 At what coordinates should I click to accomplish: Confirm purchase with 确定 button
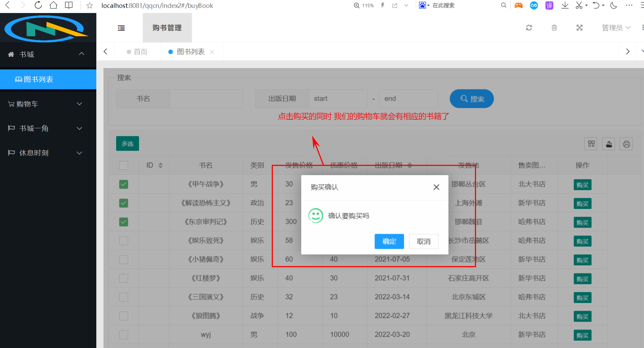(389, 241)
